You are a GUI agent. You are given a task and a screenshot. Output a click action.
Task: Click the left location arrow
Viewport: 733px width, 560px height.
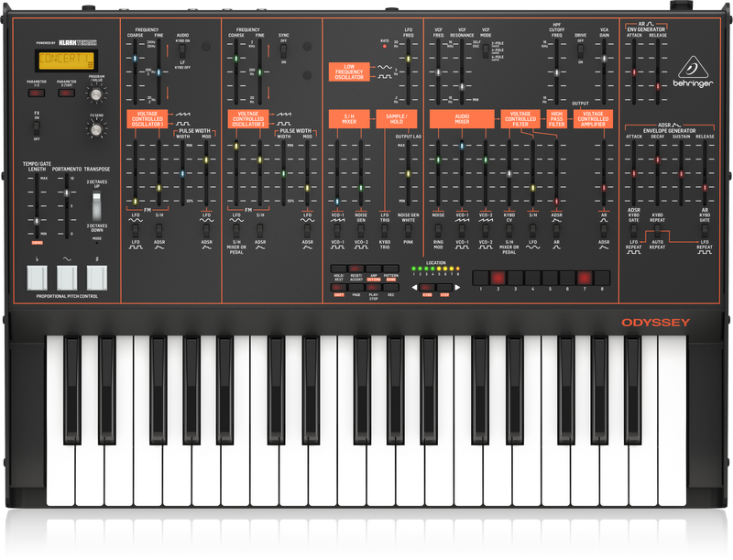(x=417, y=287)
